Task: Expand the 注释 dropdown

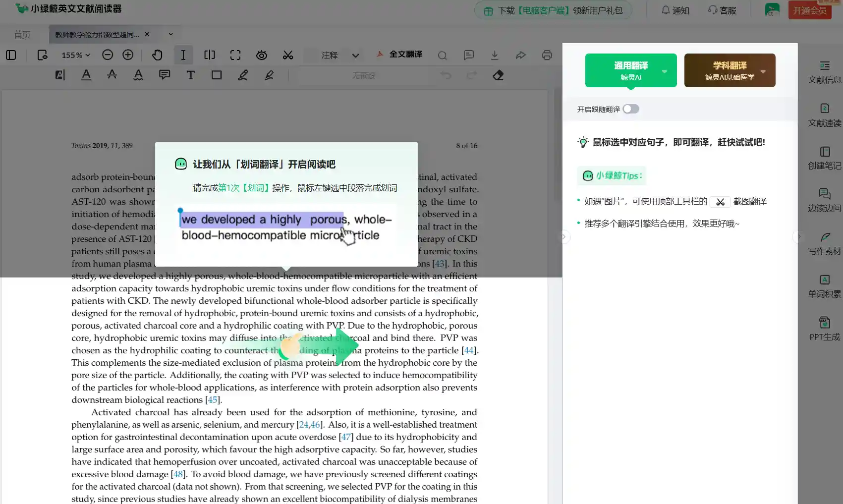Action: click(355, 56)
